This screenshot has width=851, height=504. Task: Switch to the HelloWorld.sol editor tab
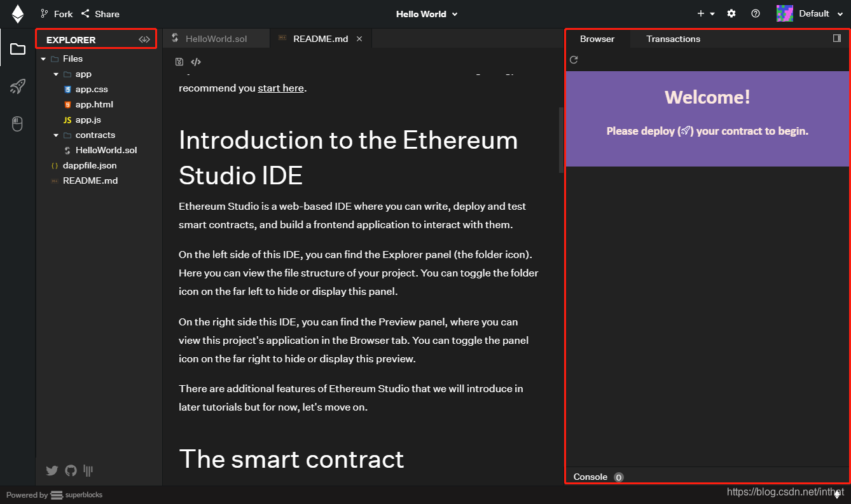point(216,39)
